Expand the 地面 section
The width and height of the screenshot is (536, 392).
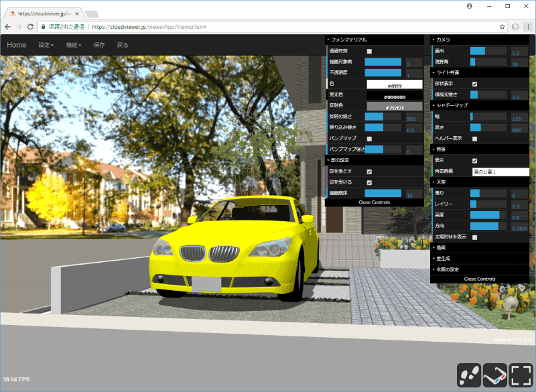click(480, 247)
